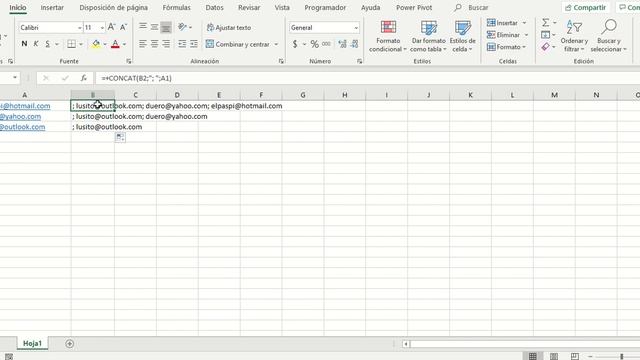Image resolution: width=640 pixels, height=360 pixels.
Task: Open Buscar y seleccionar menu
Action: pyautogui.click(x=609, y=36)
